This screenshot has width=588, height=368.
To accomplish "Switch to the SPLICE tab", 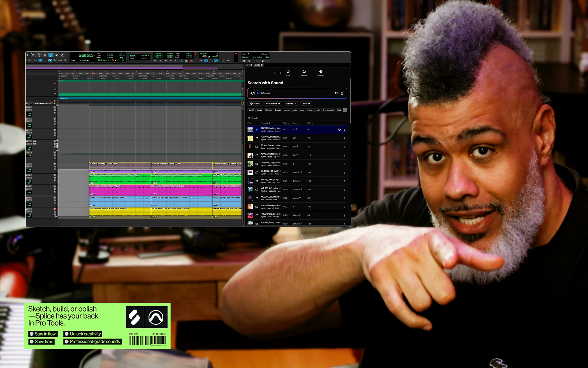I will point(258,65).
